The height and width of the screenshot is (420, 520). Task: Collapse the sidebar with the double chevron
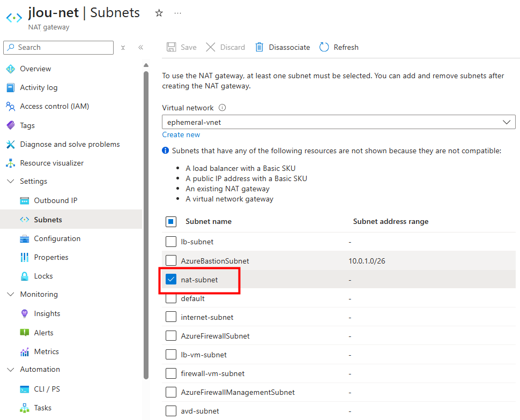tap(140, 47)
